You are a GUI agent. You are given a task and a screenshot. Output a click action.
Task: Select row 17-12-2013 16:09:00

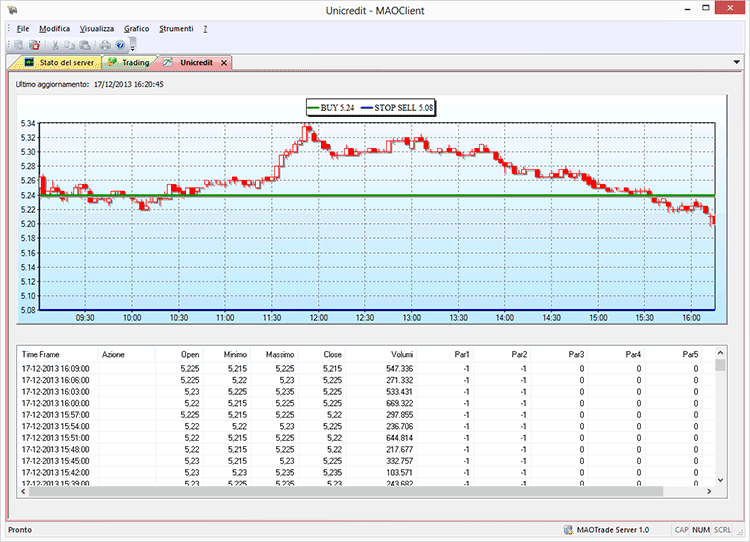(x=366, y=369)
